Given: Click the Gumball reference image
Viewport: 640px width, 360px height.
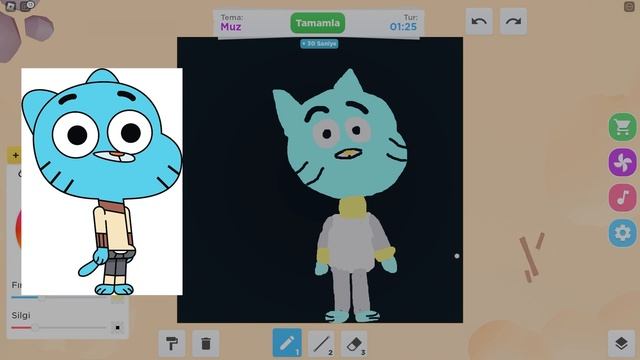Looking at the screenshot, I should [x=102, y=181].
